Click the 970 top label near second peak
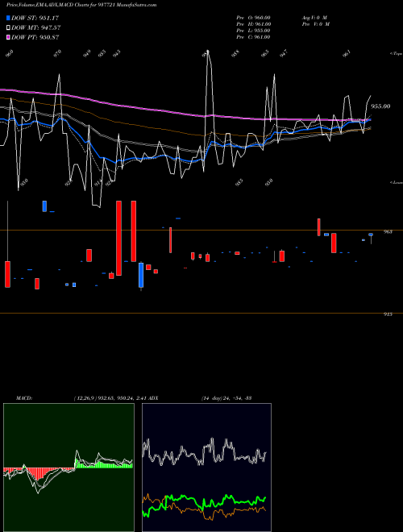This screenshot has height=532, width=403. point(58,53)
